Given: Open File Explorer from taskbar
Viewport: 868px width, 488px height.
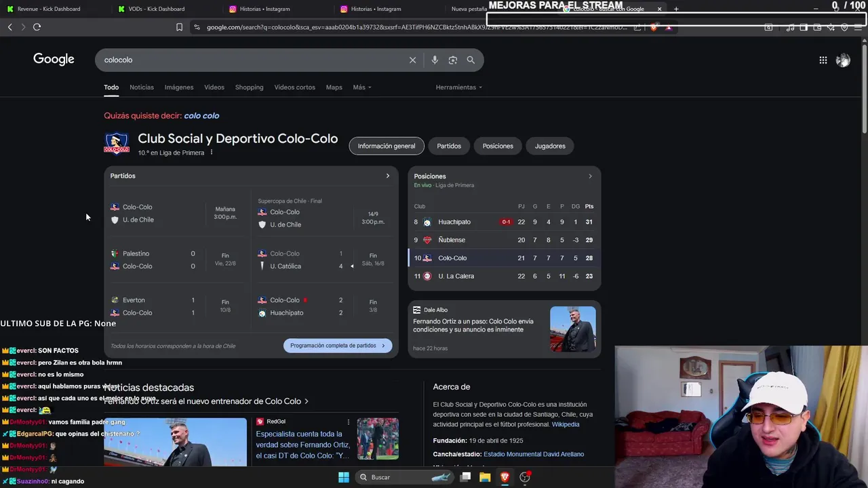Looking at the screenshot, I should click(485, 477).
